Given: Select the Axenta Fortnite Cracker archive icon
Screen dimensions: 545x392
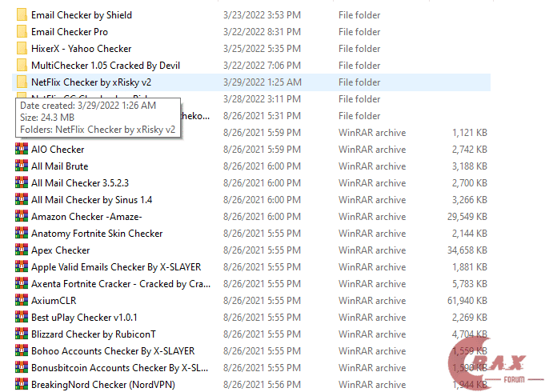Looking at the screenshot, I should [x=22, y=283].
